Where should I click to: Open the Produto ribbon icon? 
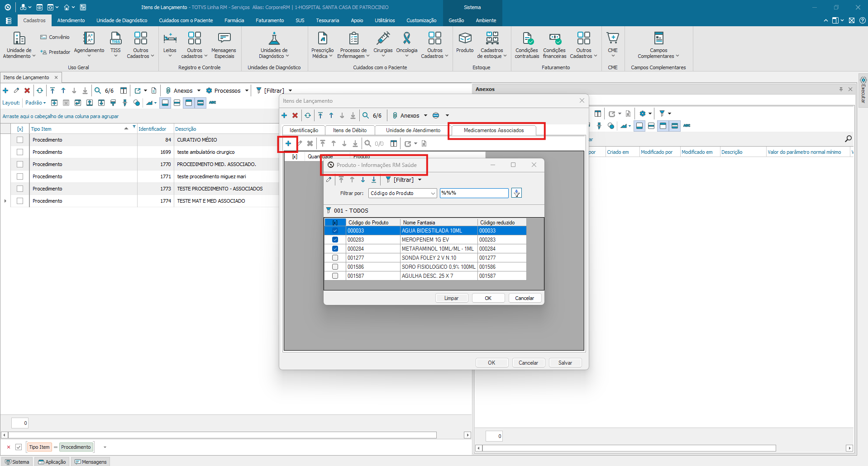click(x=465, y=43)
